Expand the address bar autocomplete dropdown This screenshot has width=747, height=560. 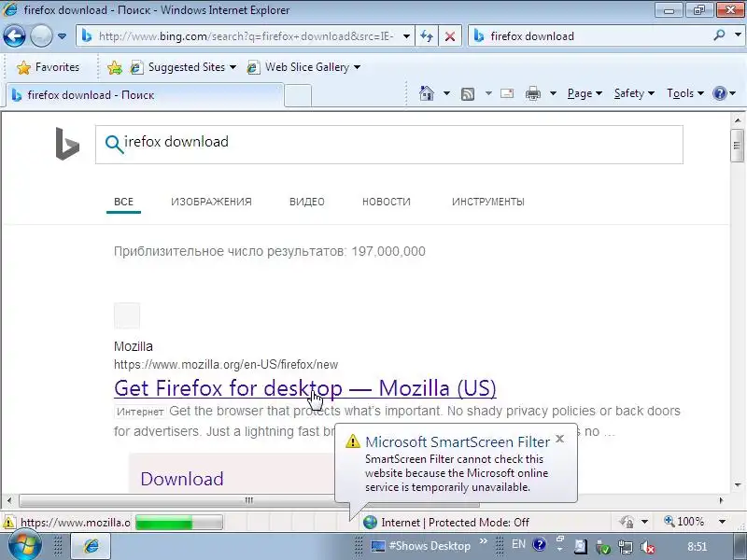pos(406,36)
